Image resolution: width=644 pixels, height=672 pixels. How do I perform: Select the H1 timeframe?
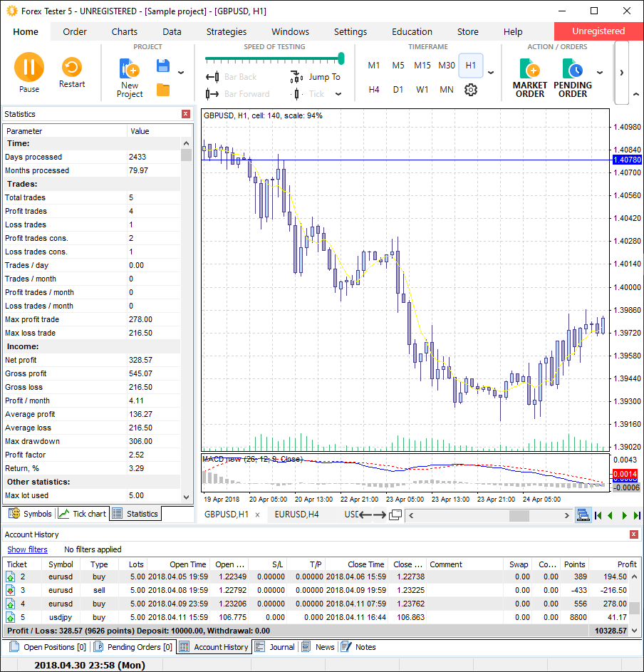[470, 65]
